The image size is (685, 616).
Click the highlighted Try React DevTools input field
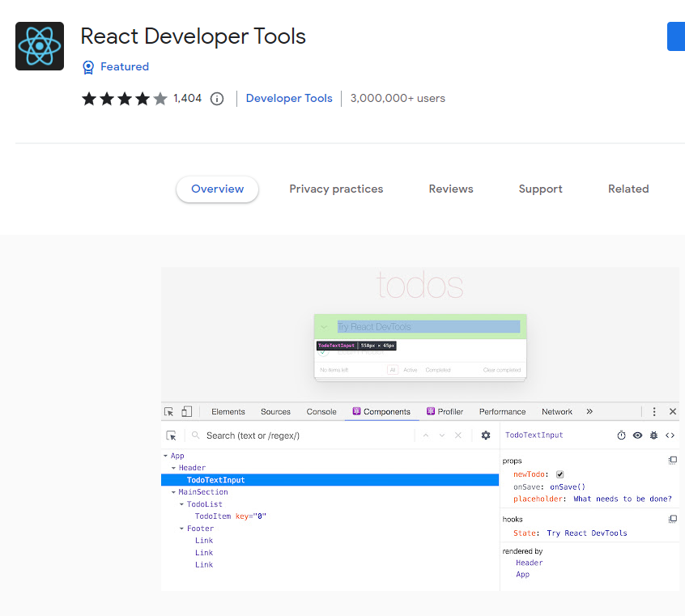click(428, 327)
